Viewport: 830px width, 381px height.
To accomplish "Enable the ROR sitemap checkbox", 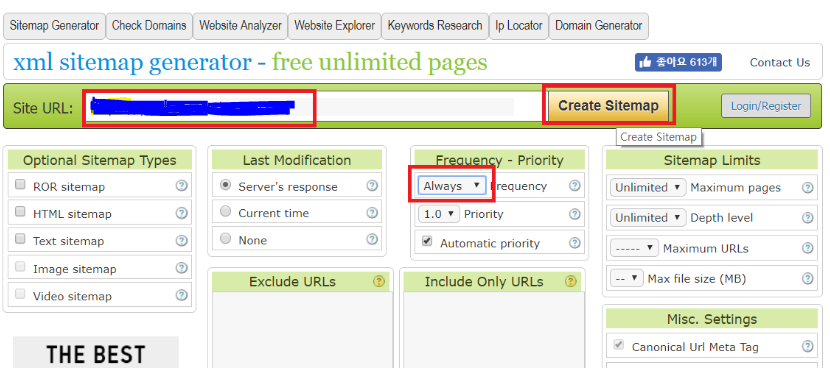I will [20, 184].
